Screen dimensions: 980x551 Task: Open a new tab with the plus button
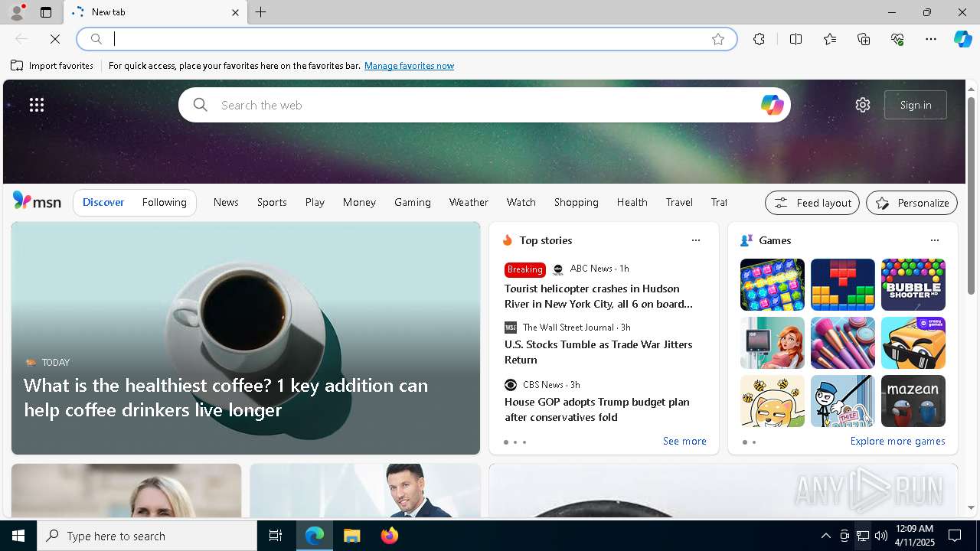261,12
